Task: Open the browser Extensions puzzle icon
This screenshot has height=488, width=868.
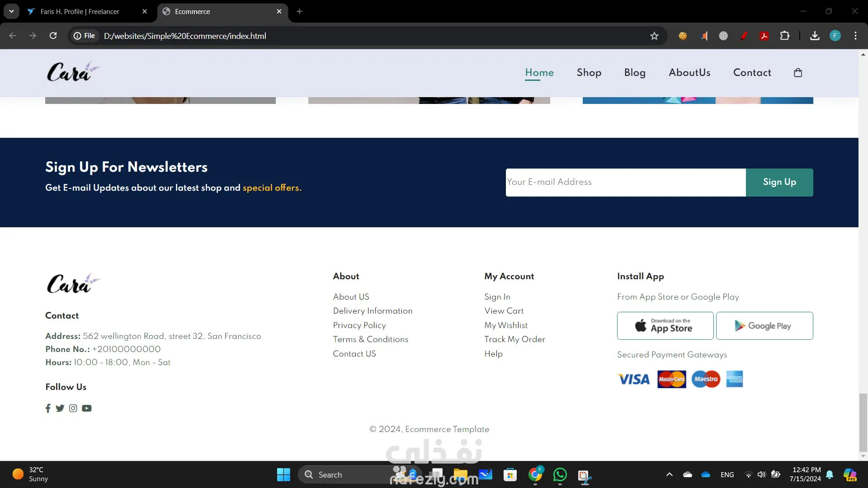Action: click(x=785, y=36)
